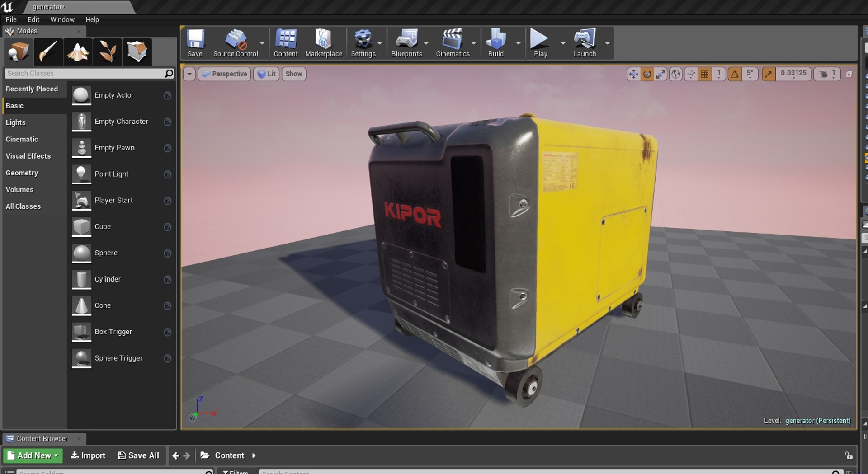The image size is (868, 474).
Task: Select the translate gizmo tool in viewport
Action: click(633, 74)
